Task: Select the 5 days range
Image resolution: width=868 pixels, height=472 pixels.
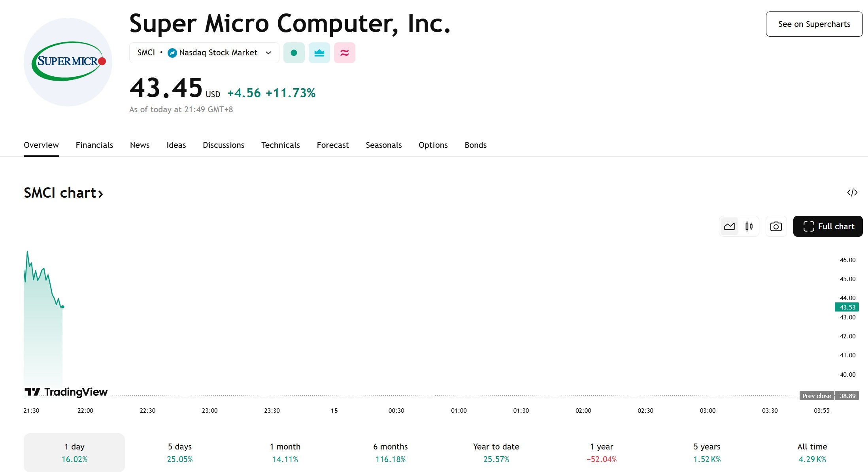Action: [x=180, y=452]
